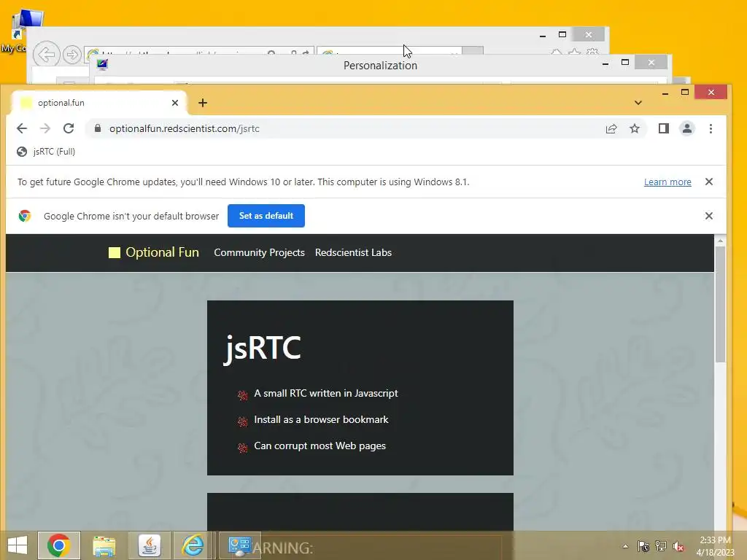Open Chrome's three-dot menu
The width and height of the screenshot is (747, 560).
point(711,128)
